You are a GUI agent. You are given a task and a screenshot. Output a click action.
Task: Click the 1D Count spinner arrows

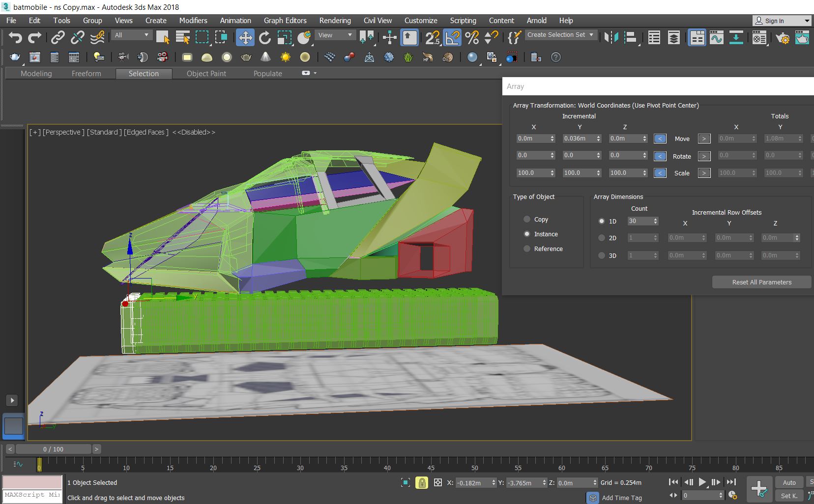point(655,221)
